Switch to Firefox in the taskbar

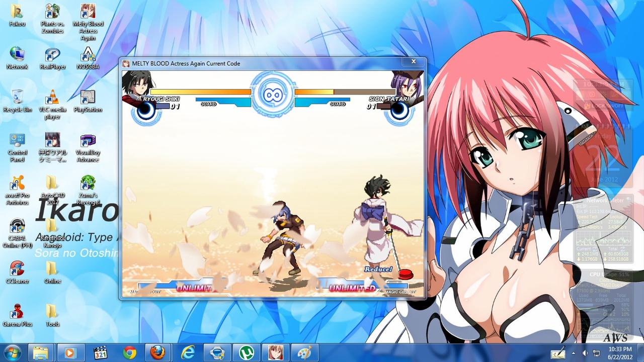157,353
